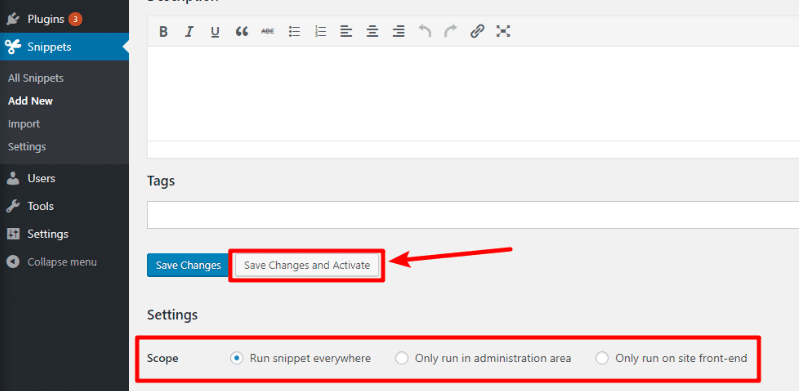Align description text right

pos(398,32)
